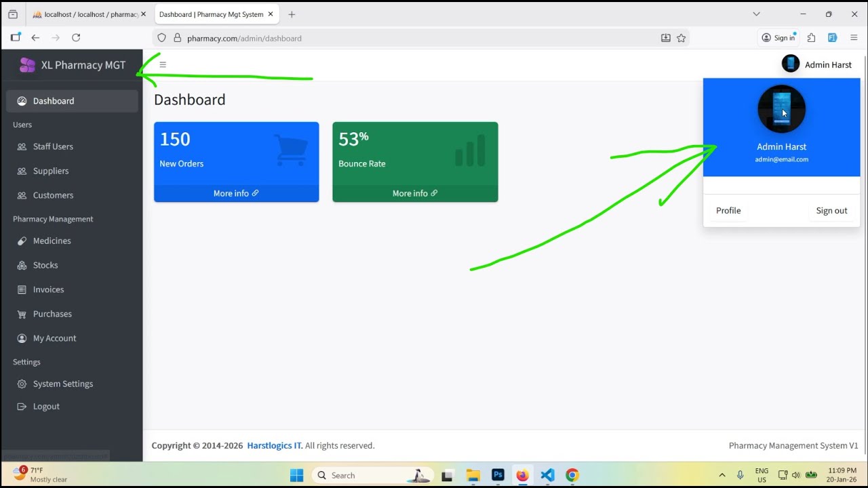The width and height of the screenshot is (868, 488).
Task: Open the Windows Start menu
Action: pos(297,475)
